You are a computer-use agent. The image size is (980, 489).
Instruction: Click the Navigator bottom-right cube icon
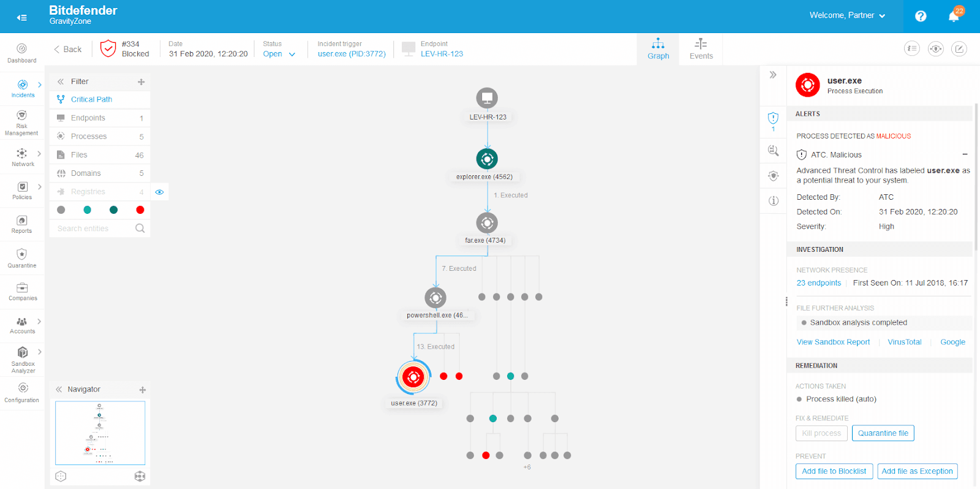pos(140,476)
